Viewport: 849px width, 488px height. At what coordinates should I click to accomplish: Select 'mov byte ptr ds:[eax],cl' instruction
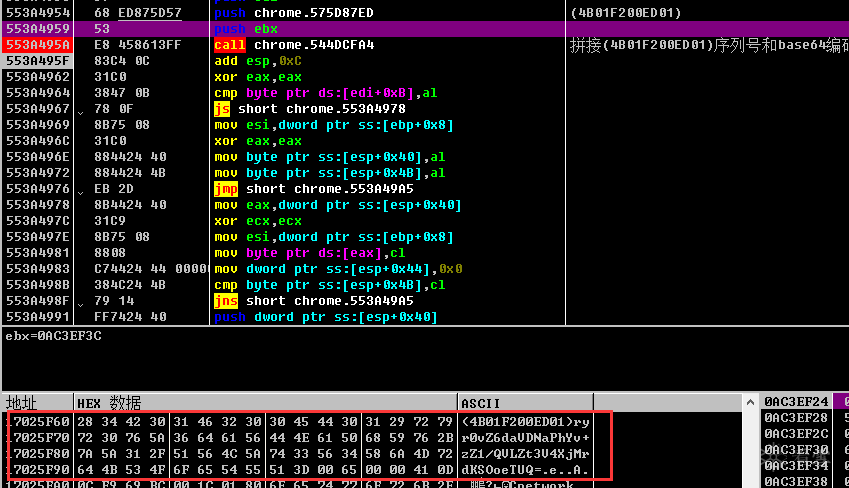point(310,253)
